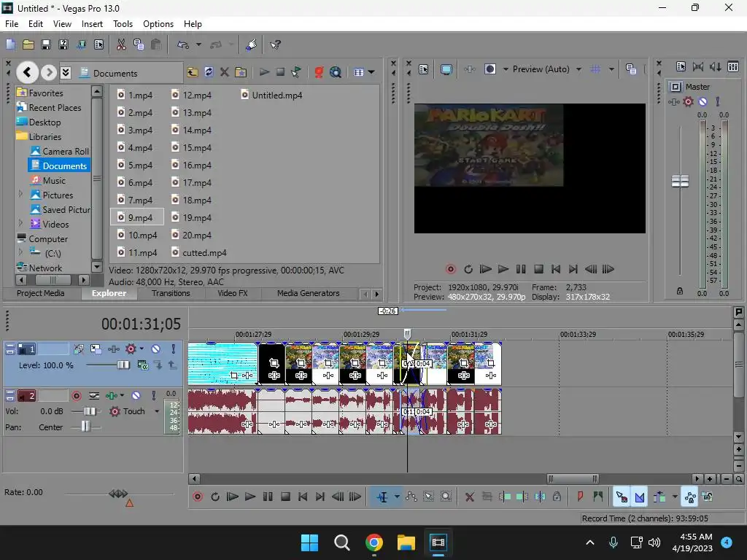Click the split screen view icon in the preview
The width and height of the screenshot is (747, 560).
click(489, 69)
